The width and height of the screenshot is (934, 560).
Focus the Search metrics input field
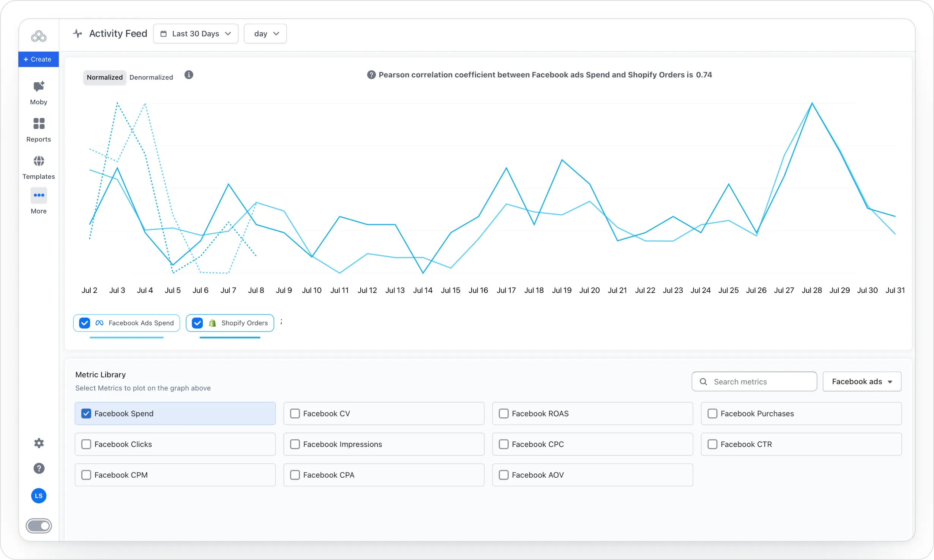tap(754, 382)
